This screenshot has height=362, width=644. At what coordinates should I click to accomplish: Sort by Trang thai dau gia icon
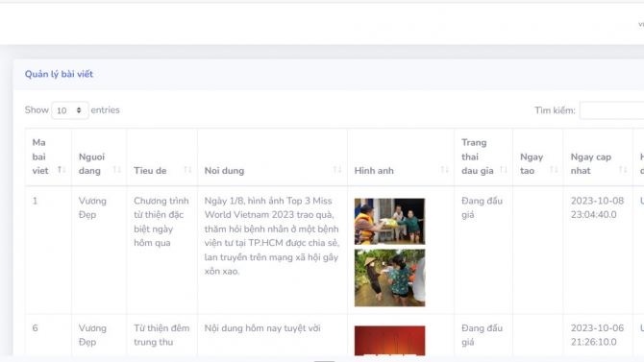(x=503, y=170)
